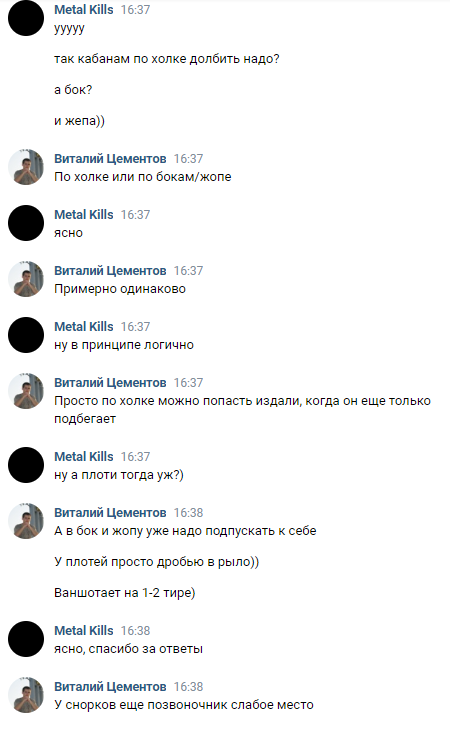Open Виталий's avatar next to "По холке или по бокам"
The width and height of the screenshot is (450, 729).
click(26, 167)
